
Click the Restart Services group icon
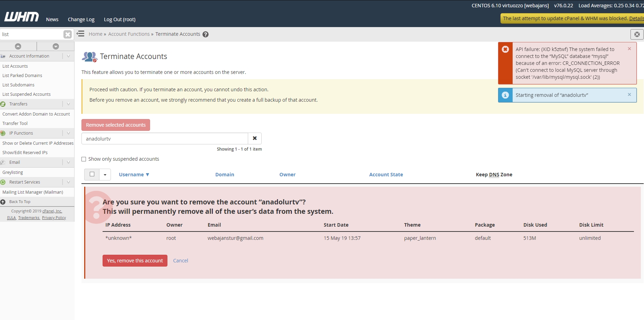tap(3, 182)
